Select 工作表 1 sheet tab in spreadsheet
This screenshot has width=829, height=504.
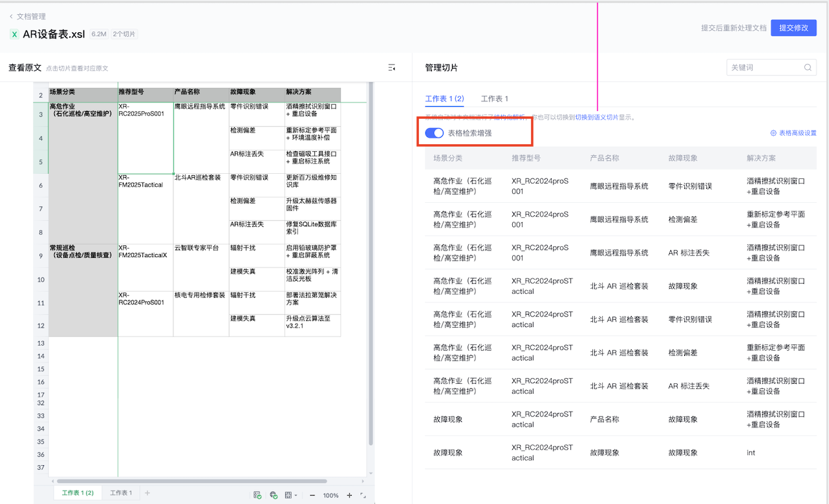121,493
